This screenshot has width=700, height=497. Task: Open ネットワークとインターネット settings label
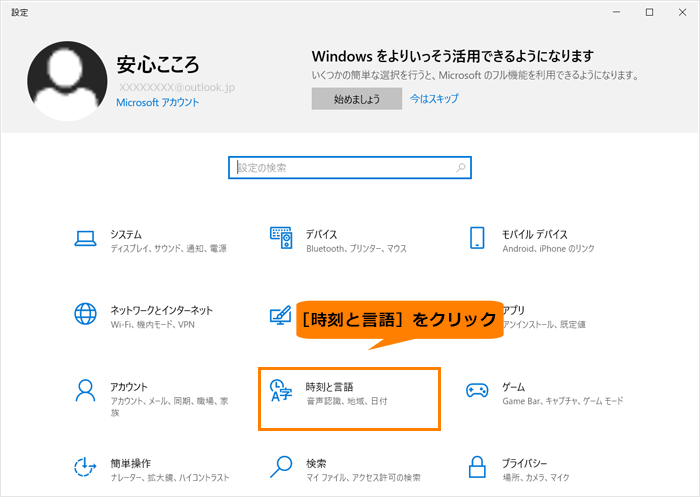[x=162, y=310]
